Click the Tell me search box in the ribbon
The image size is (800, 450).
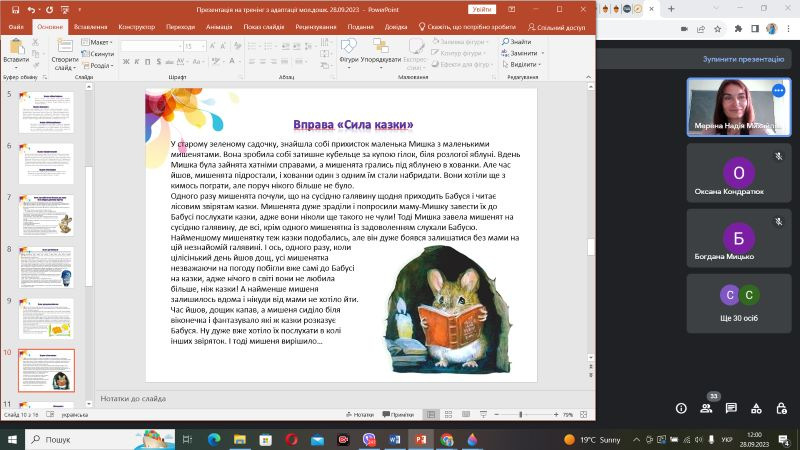467,27
